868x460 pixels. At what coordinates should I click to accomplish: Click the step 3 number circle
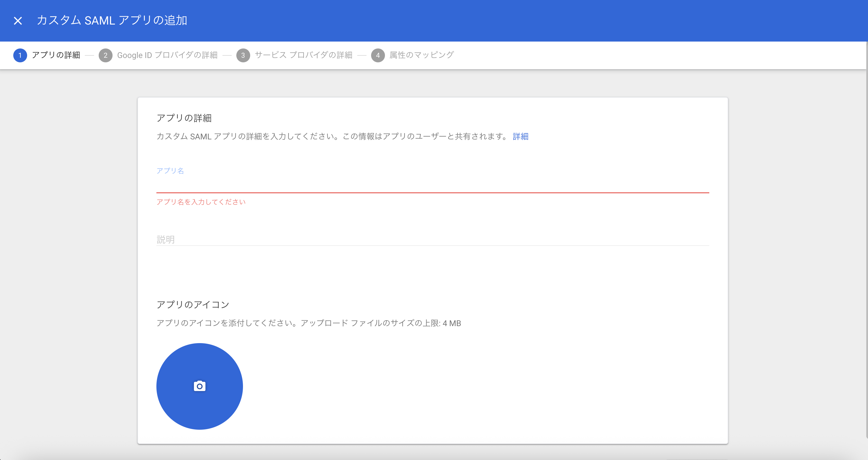pyautogui.click(x=243, y=55)
